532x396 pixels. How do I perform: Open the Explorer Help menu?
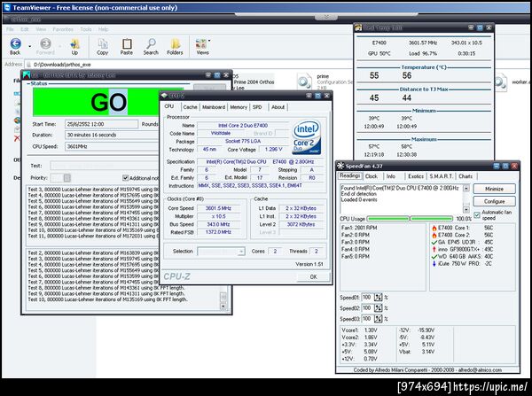coord(103,29)
